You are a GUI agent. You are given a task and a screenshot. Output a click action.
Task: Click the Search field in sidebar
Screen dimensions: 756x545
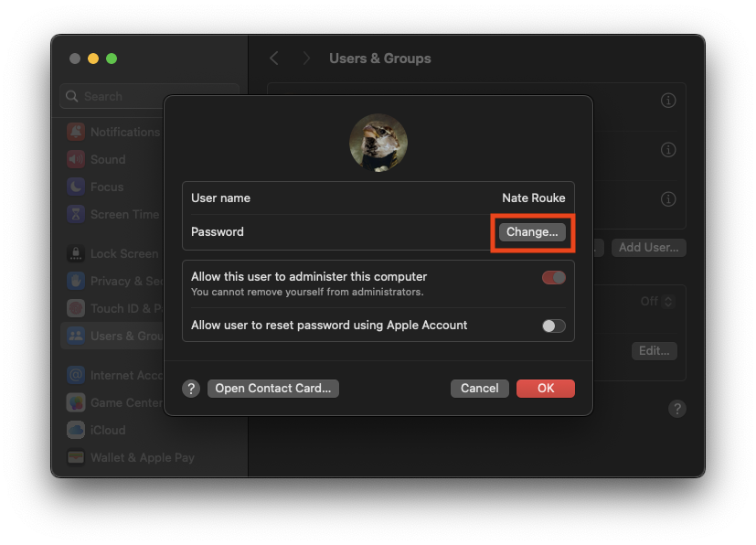click(150, 96)
